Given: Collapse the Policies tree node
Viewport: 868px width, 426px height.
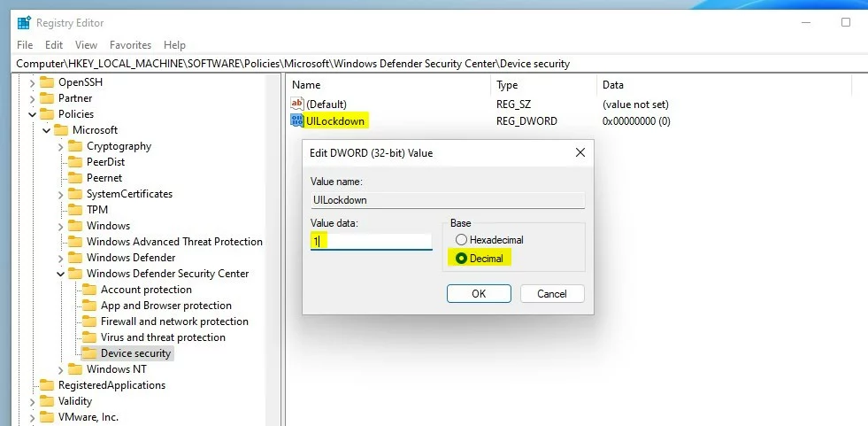Looking at the screenshot, I should coord(32,114).
